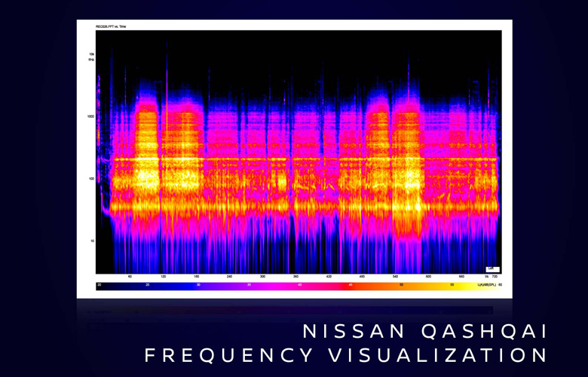588x377 pixels.
Task: Click the 'FREQUENCY VISUALIZATION' caption text
Action: pos(346,355)
